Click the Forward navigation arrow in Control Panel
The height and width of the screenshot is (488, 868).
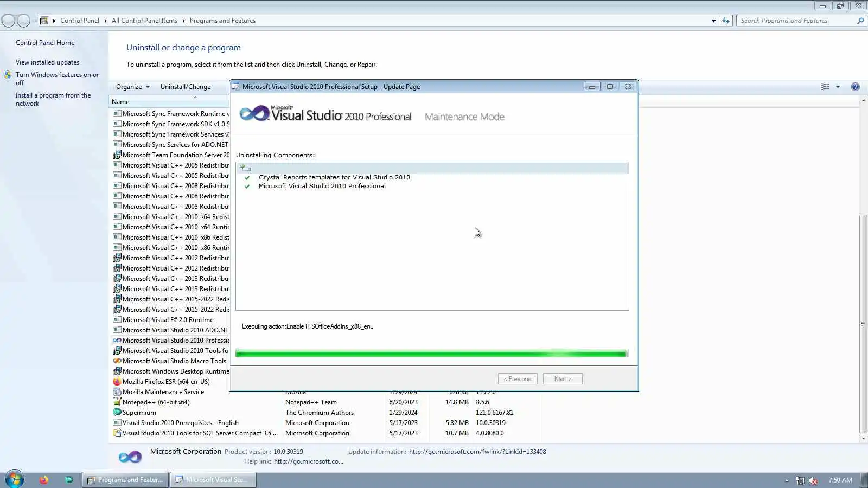coord(23,21)
